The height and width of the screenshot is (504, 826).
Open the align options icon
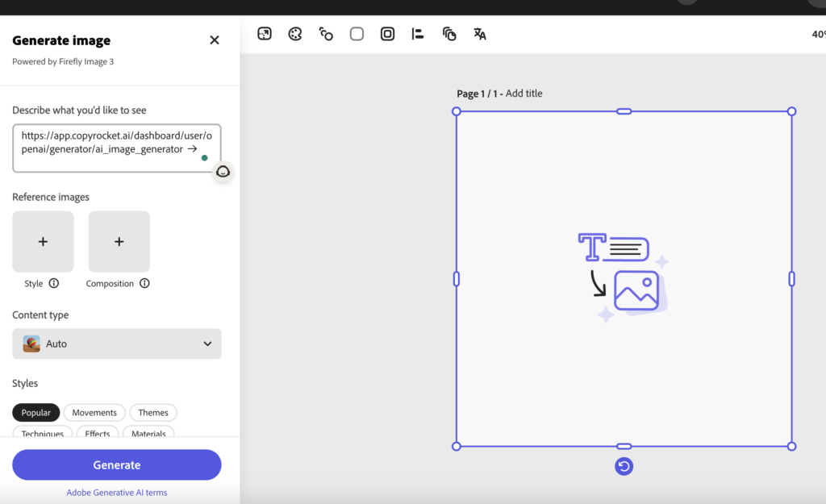pyautogui.click(x=418, y=34)
